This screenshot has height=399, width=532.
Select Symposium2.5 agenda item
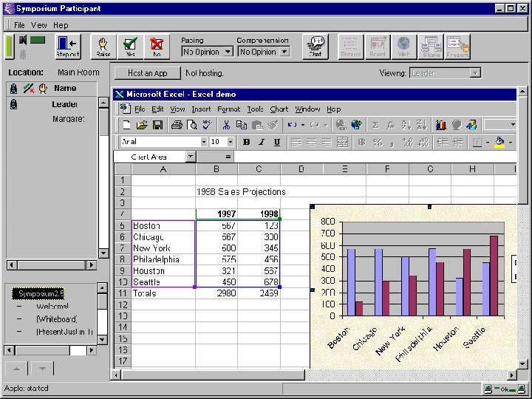tap(38, 294)
